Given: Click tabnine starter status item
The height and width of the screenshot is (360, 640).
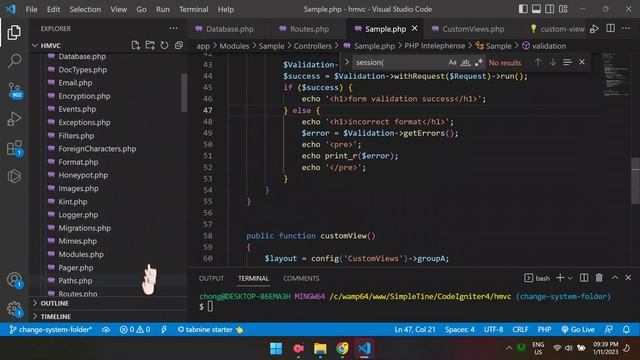Looking at the screenshot, I should 210,329.
